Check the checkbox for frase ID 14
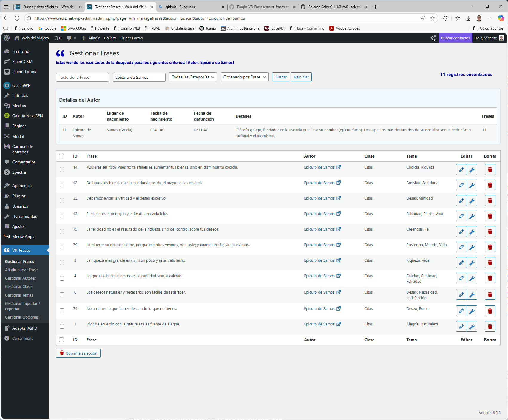Screen dimensions: 508x420 62,169
